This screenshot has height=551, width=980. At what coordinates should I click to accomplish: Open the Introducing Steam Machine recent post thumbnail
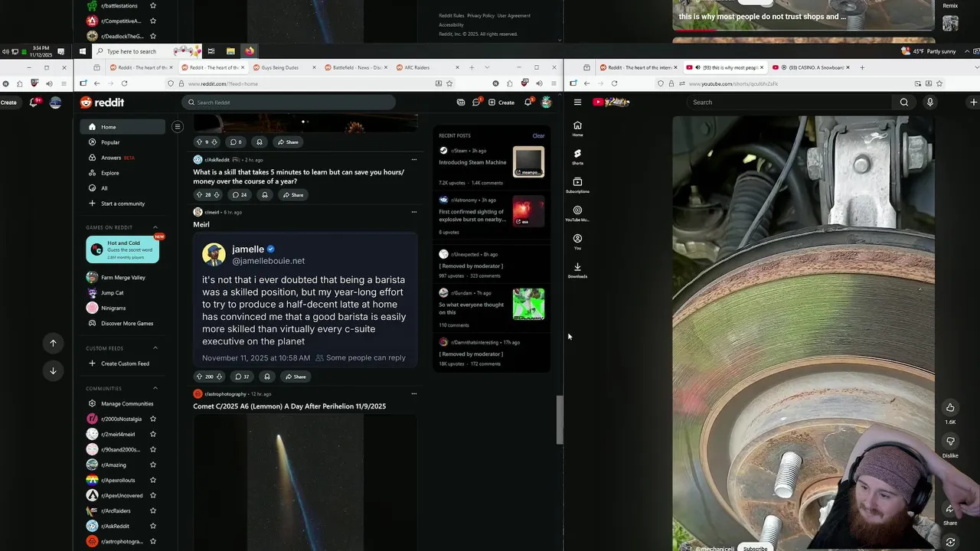click(528, 162)
